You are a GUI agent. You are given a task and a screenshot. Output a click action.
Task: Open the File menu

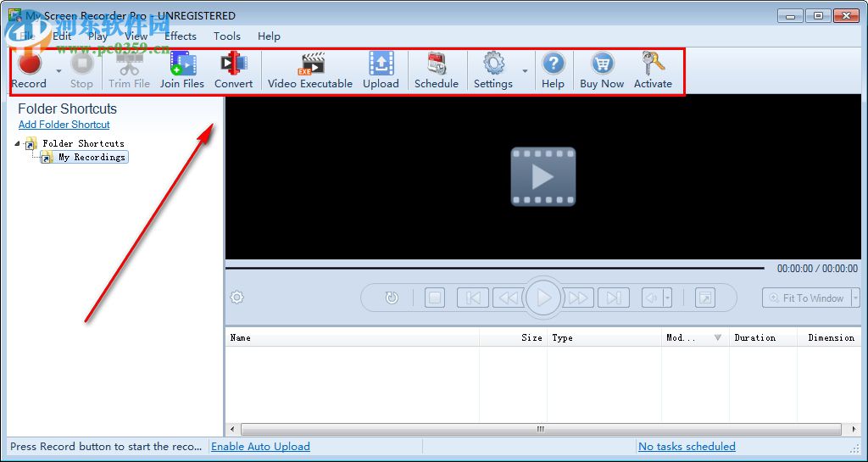[x=26, y=36]
